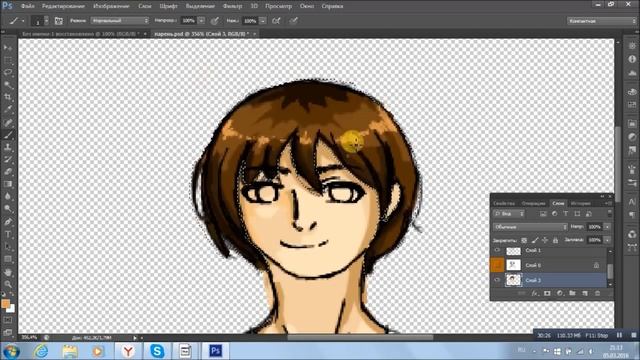Select the Eraser tool
Screen dimensions: 640x360
click(8, 171)
